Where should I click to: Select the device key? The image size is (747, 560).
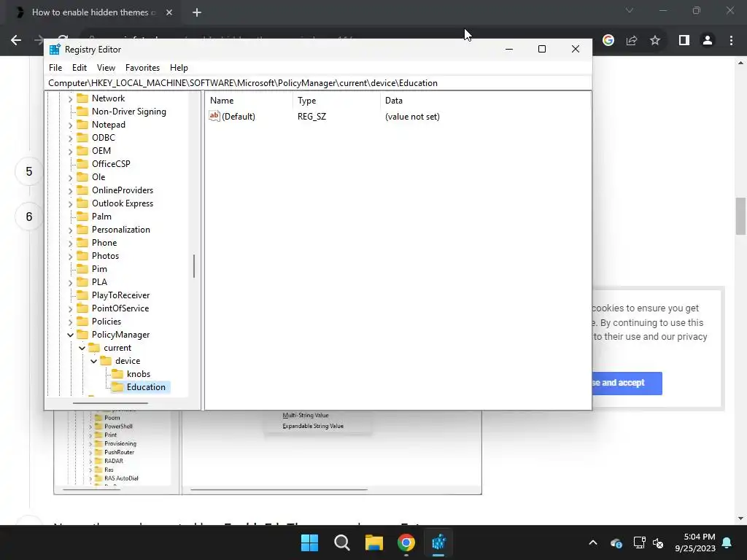128,361
